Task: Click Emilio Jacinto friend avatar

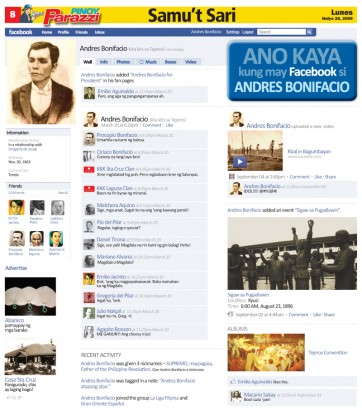Action: [x=16, y=208]
